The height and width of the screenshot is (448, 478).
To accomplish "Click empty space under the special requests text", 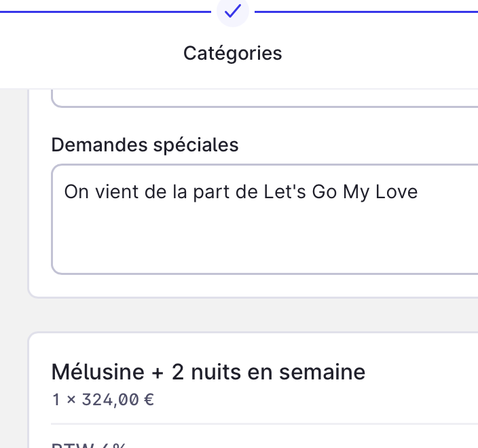I will [265, 241].
